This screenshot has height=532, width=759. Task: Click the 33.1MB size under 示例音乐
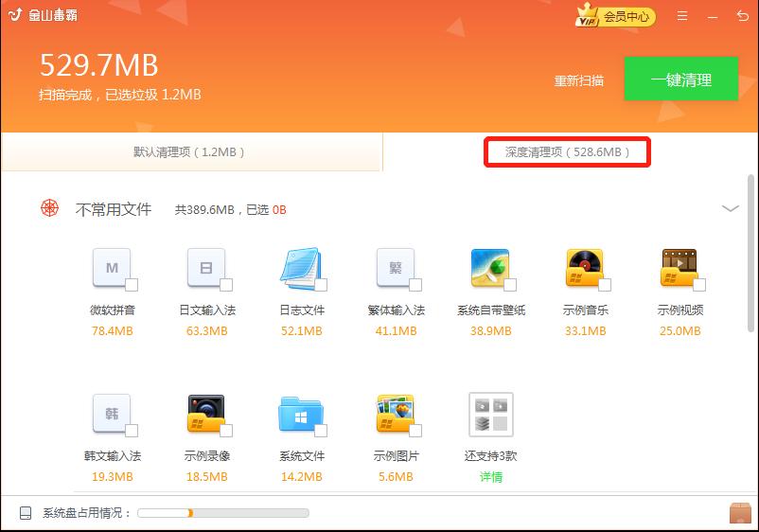point(585,331)
